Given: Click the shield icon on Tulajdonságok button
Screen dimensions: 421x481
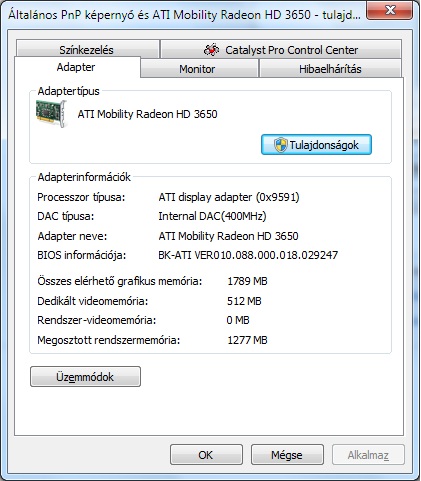Looking at the screenshot, I should (x=280, y=145).
